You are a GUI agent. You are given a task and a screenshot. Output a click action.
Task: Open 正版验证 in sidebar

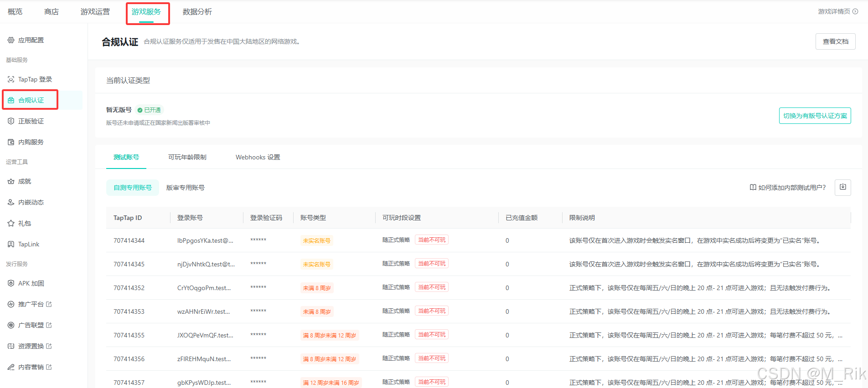point(31,121)
